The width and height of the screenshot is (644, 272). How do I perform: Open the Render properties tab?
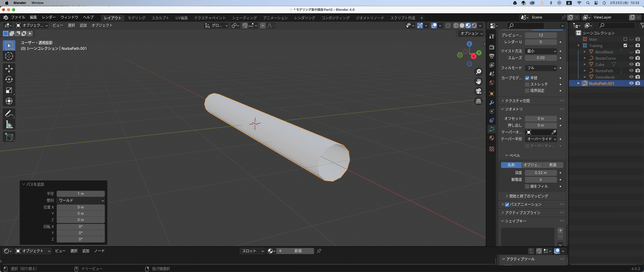coord(492,47)
